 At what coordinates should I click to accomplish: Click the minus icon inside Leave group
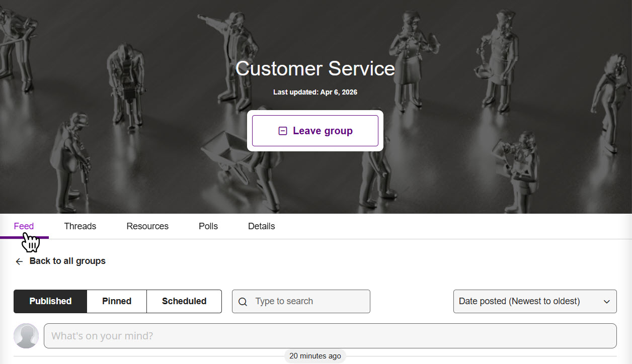coord(283,131)
